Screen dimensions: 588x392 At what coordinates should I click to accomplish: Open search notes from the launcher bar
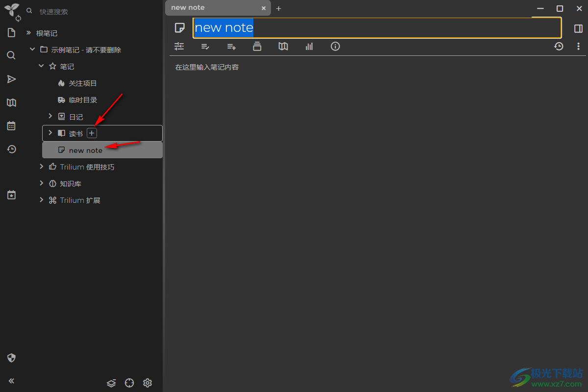(11, 55)
